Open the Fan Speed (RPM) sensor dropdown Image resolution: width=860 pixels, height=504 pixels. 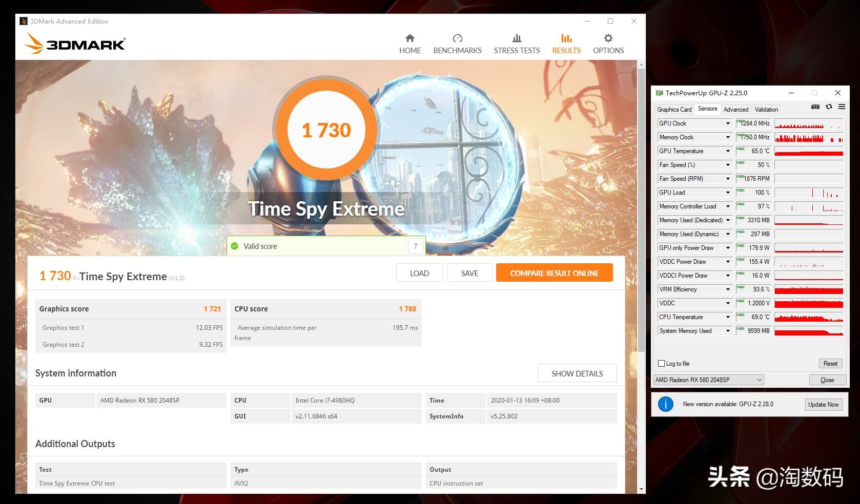pos(728,178)
